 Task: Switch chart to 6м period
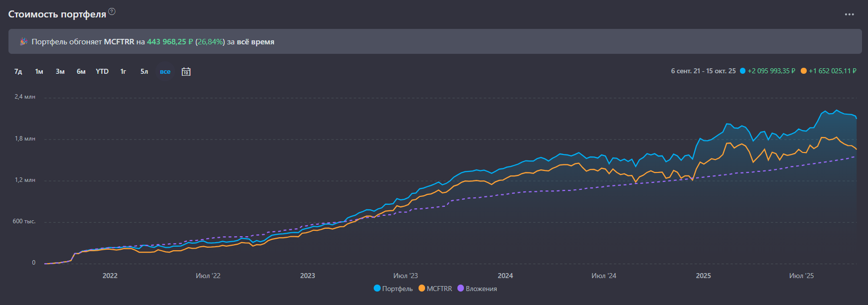coord(81,72)
